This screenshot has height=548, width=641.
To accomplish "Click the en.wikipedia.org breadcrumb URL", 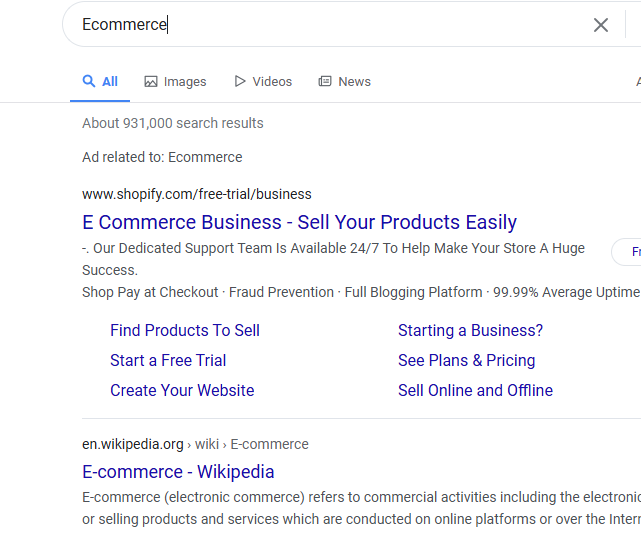I will click(133, 444).
